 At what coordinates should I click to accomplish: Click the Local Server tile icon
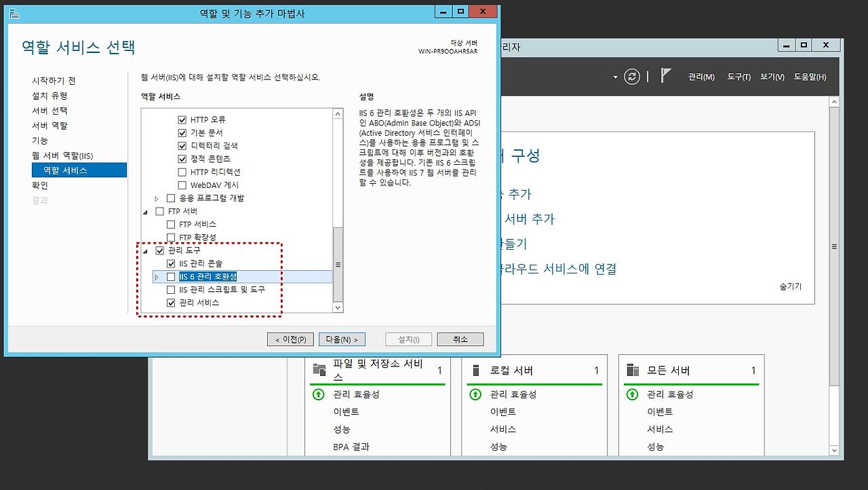point(476,370)
